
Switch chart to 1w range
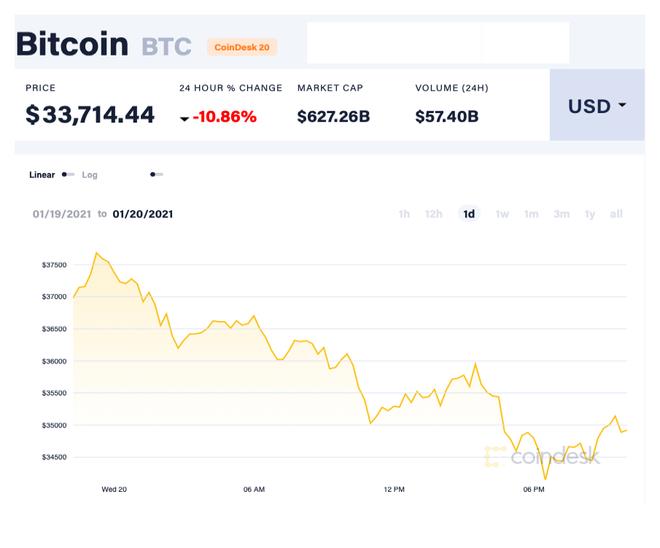click(502, 214)
